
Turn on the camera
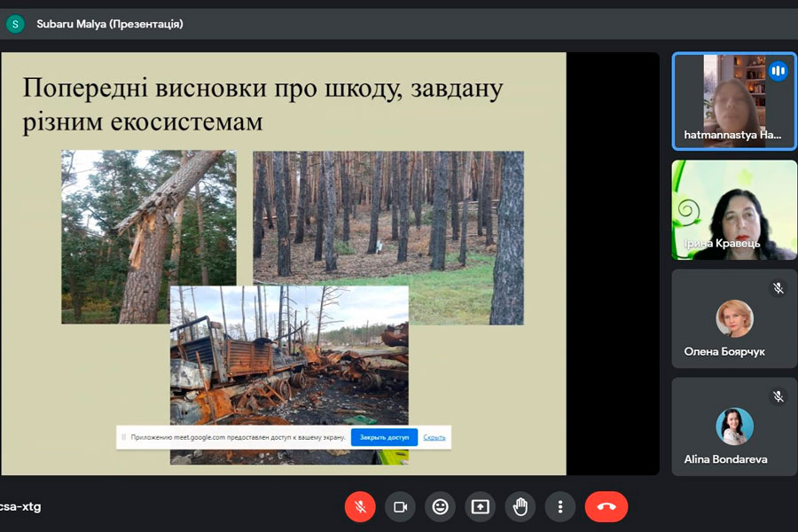click(x=400, y=506)
